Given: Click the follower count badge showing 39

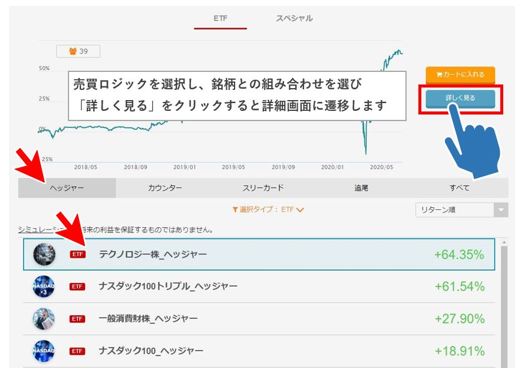Looking at the screenshot, I should pyautogui.click(x=78, y=51).
